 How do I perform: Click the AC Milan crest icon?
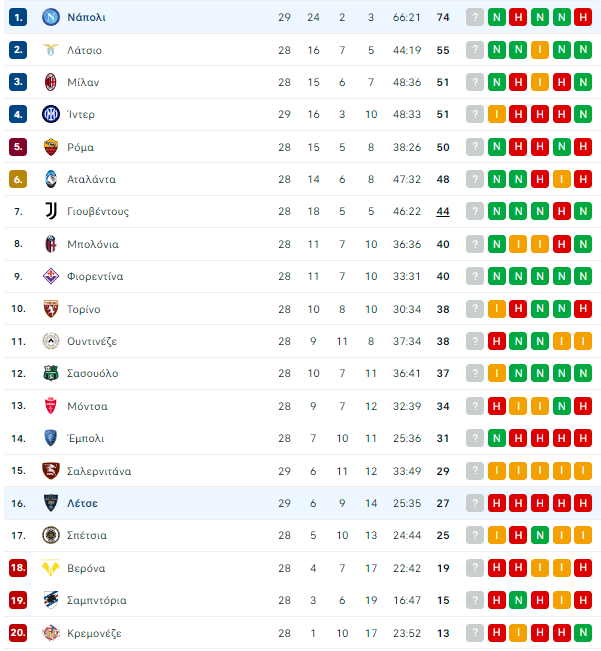coord(51,82)
